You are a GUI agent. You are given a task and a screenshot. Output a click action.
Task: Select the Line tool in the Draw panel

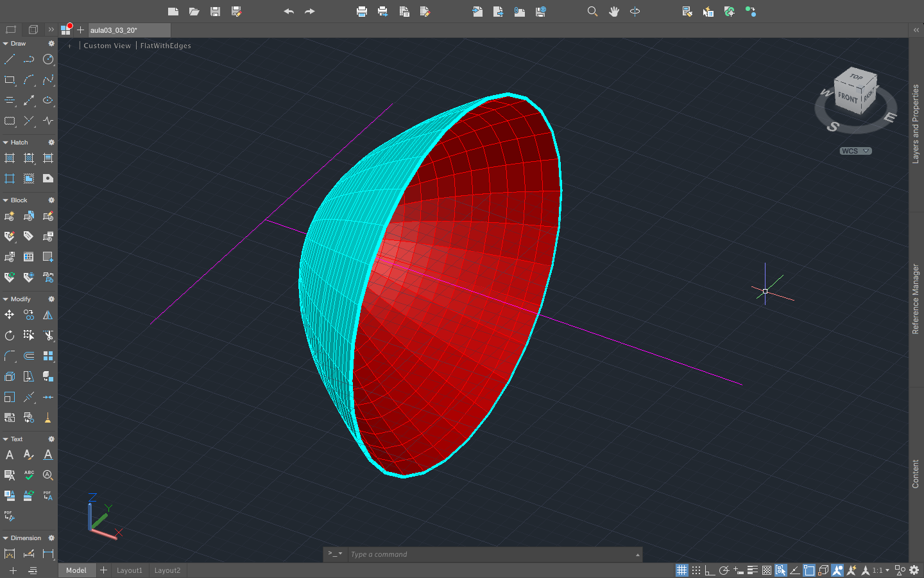point(10,59)
